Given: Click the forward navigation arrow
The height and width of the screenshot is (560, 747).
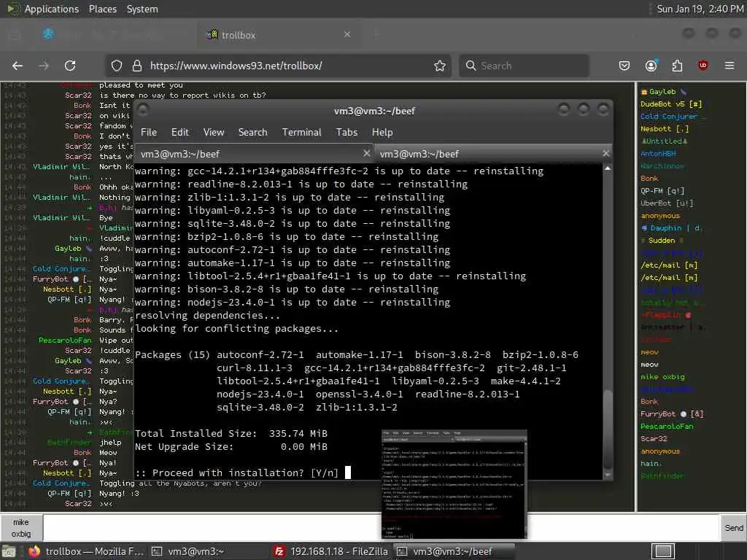Looking at the screenshot, I should (x=44, y=66).
